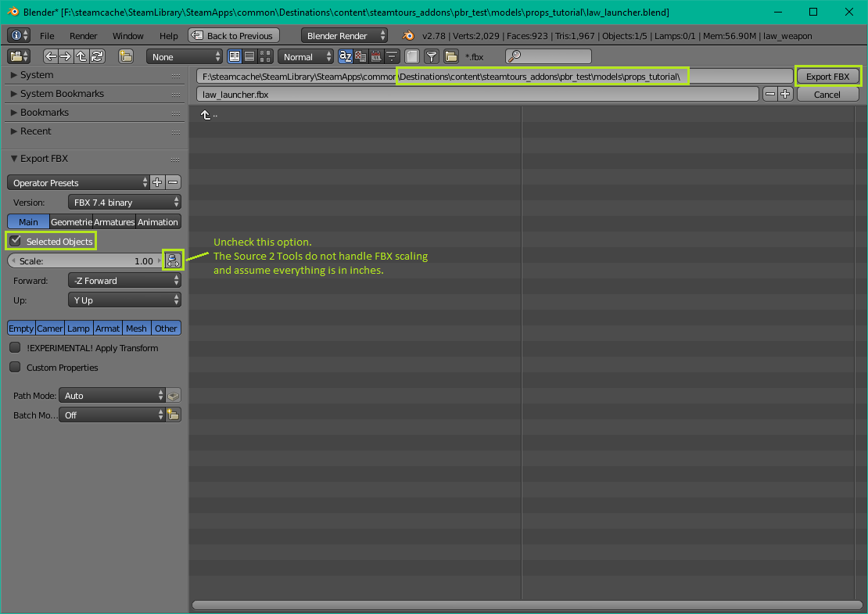This screenshot has height=614, width=868.
Task: Uncheck the Selected Objects checkbox
Action: (16, 241)
